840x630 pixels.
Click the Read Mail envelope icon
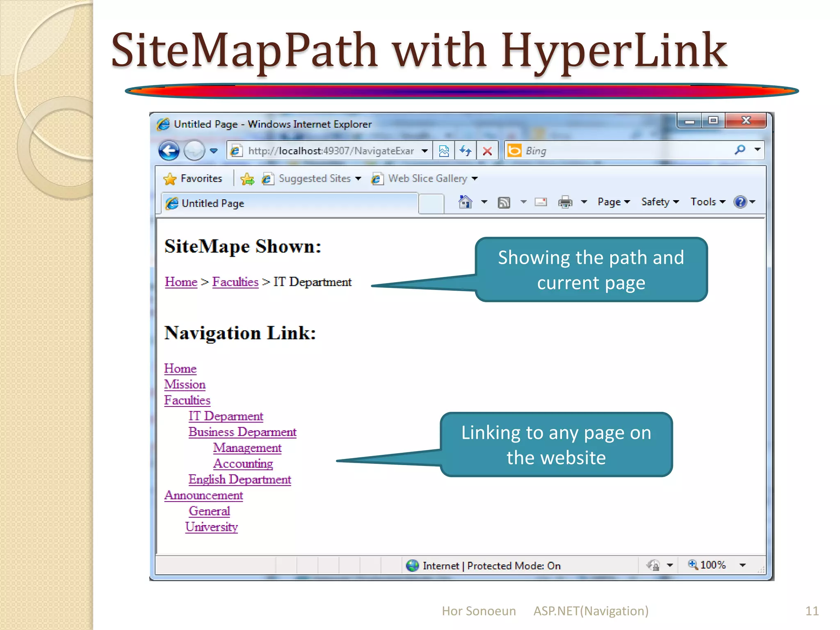541,202
